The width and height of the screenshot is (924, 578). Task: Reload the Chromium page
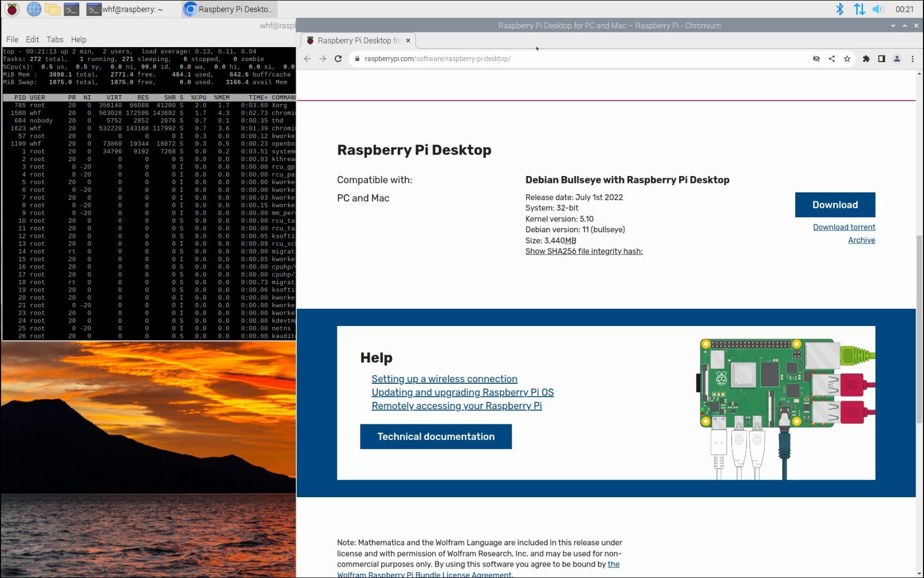coord(338,59)
